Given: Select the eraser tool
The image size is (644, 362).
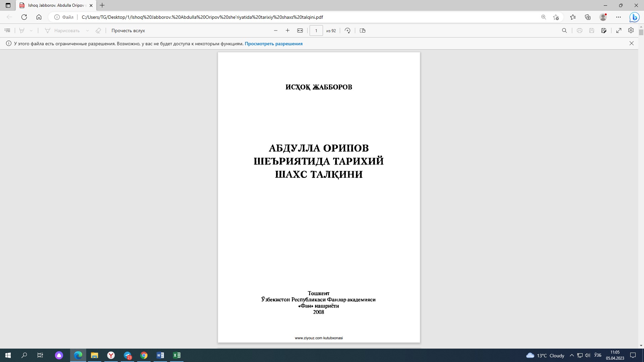Looking at the screenshot, I should click(x=98, y=31).
